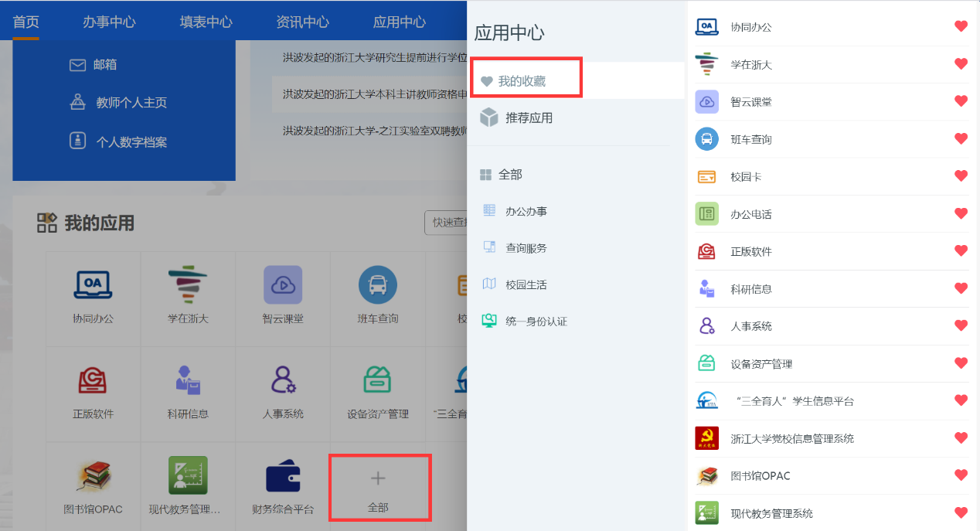Select 我的收藏 in 应用中心 sidebar

[x=577, y=80]
